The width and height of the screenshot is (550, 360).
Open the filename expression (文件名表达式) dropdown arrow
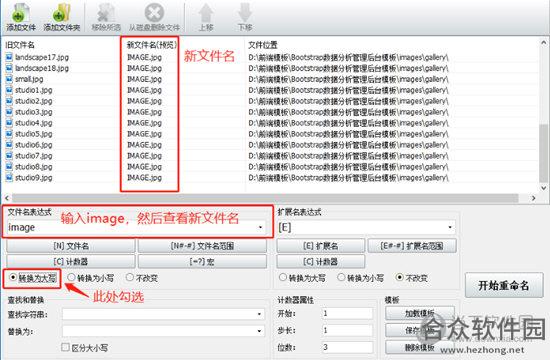260,227
